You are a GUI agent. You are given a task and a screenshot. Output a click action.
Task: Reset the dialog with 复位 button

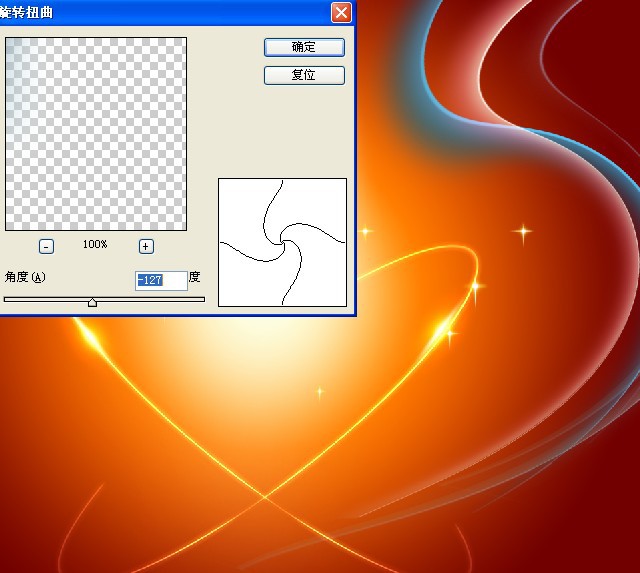(x=304, y=75)
